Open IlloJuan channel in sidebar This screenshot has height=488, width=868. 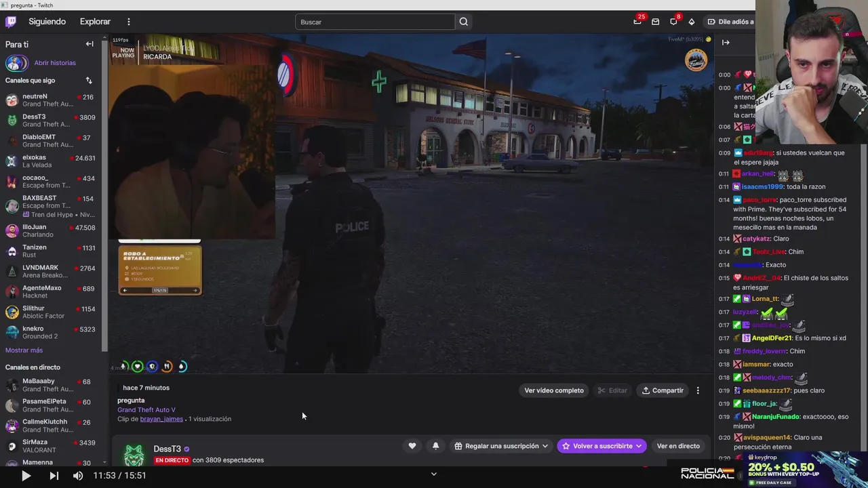click(50, 231)
